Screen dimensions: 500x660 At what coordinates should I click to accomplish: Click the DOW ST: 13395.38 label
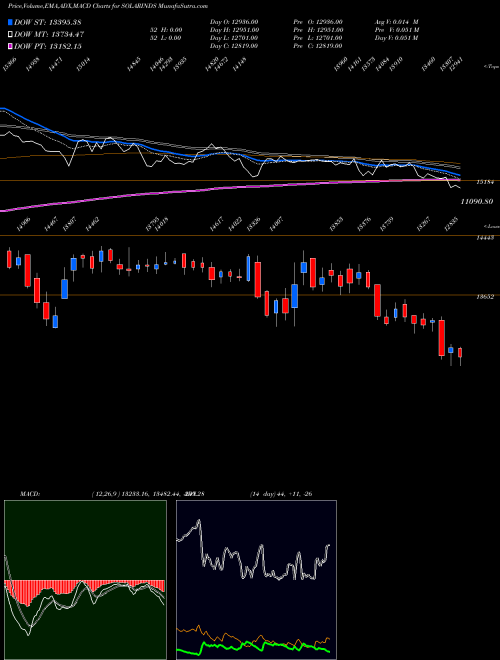click(48, 22)
